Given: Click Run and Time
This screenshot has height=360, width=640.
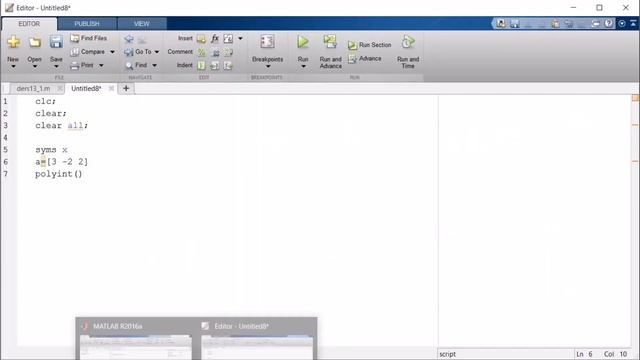Looking at the screenshot, I should pyautogui.click(x=408, y=51).
